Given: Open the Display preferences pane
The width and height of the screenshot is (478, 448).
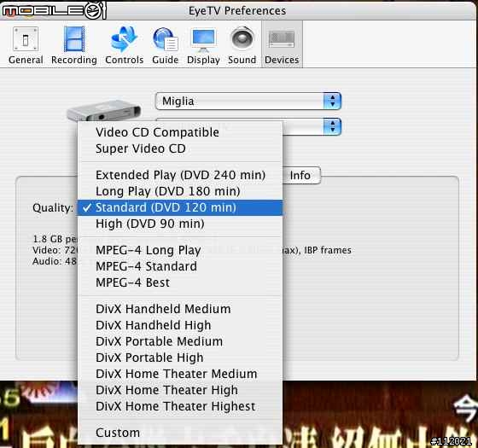Looking at the screenshot, I should [203, 45].
